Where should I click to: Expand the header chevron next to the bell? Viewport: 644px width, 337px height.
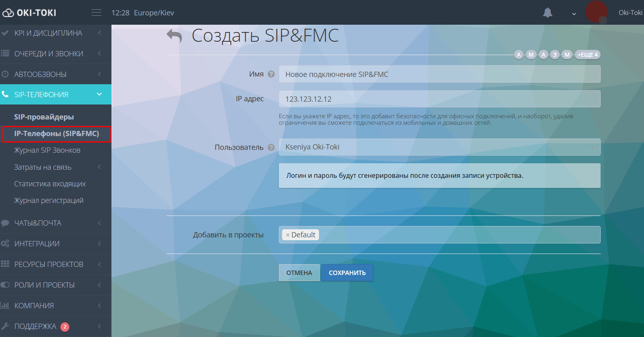click(x=574, y=13)
